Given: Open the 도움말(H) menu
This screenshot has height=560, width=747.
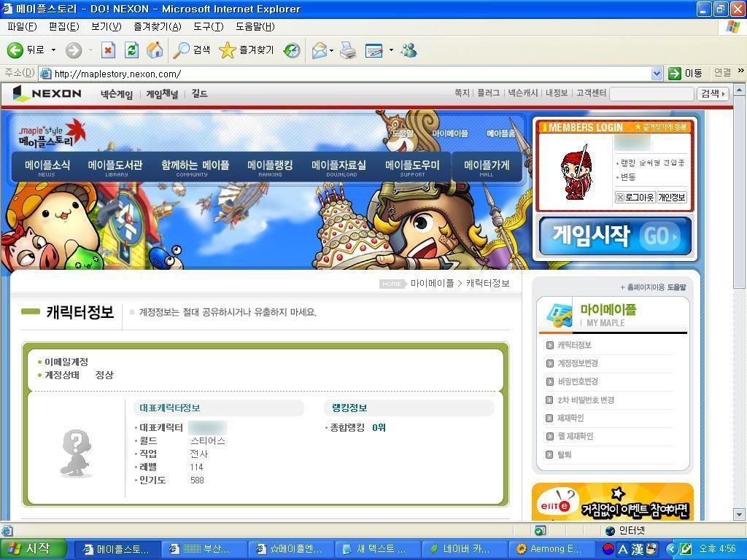Looking at the screenshot, I should click(x=255, y=27).
